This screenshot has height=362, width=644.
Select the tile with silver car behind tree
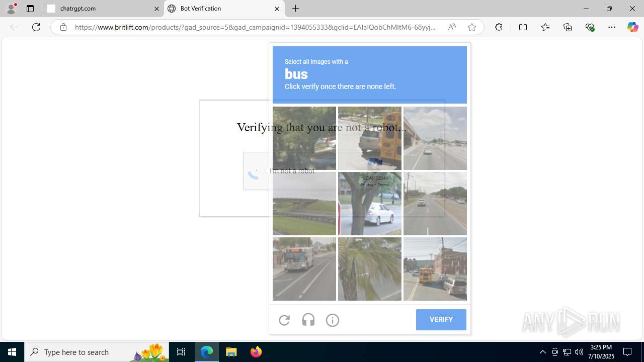pyautogui.click(x=370, y=204)
